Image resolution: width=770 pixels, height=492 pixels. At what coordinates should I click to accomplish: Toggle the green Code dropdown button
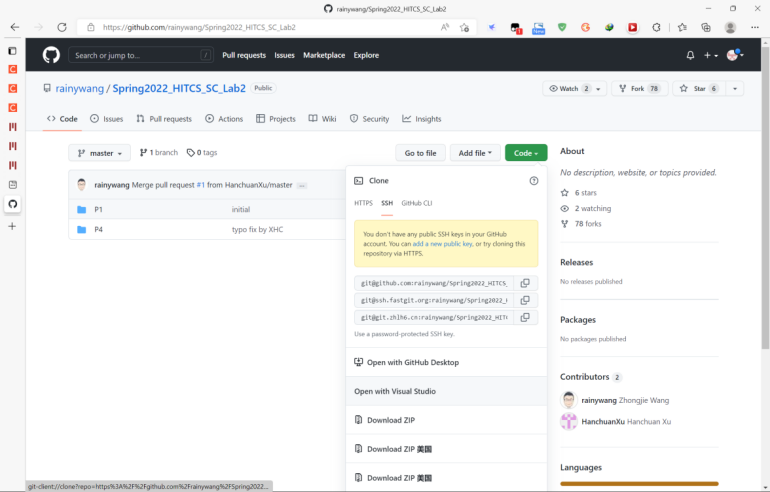(526, 153)
